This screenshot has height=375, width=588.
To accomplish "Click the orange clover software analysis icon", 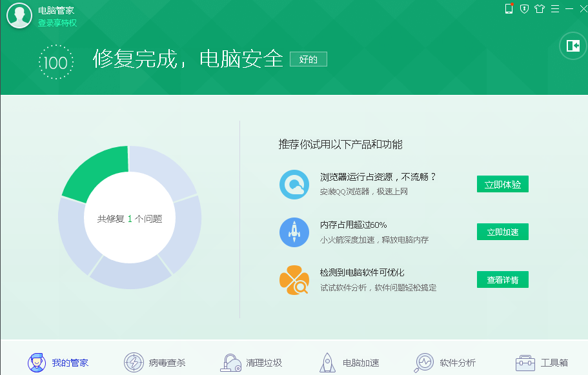I will point(294,279).
